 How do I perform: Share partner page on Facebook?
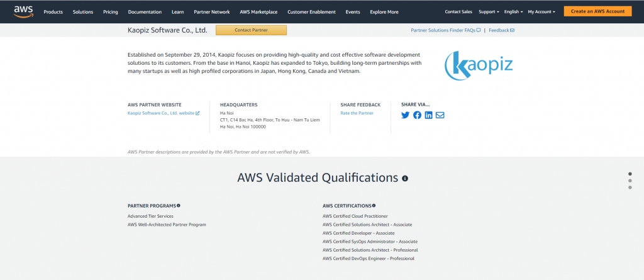(x=417, y=115)
